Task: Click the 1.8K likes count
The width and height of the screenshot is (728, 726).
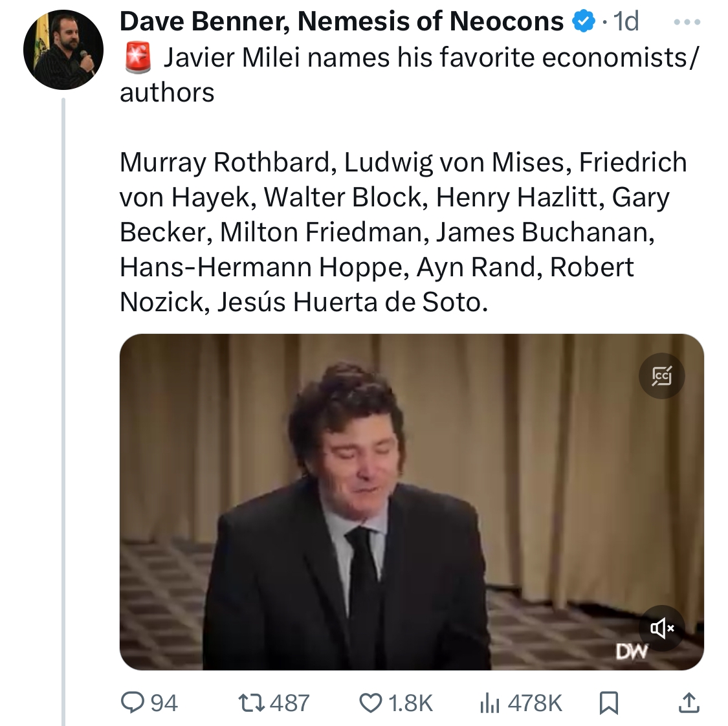Action: (x=410, y=703)
